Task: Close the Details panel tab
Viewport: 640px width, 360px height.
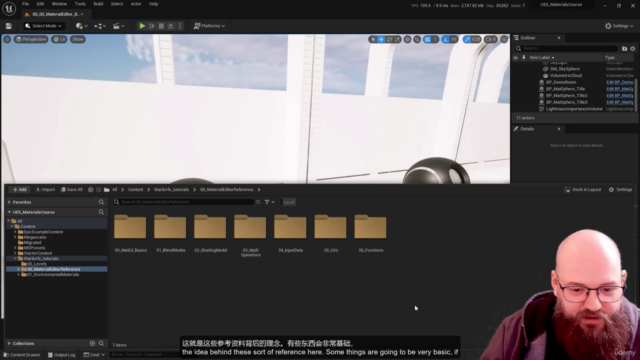Action: 559,129
